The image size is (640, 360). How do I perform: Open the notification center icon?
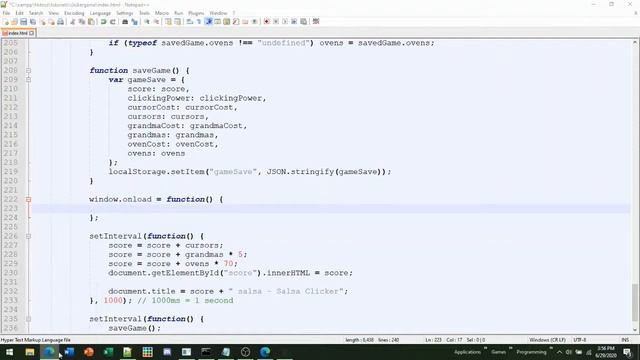click(x=627, y=352)
